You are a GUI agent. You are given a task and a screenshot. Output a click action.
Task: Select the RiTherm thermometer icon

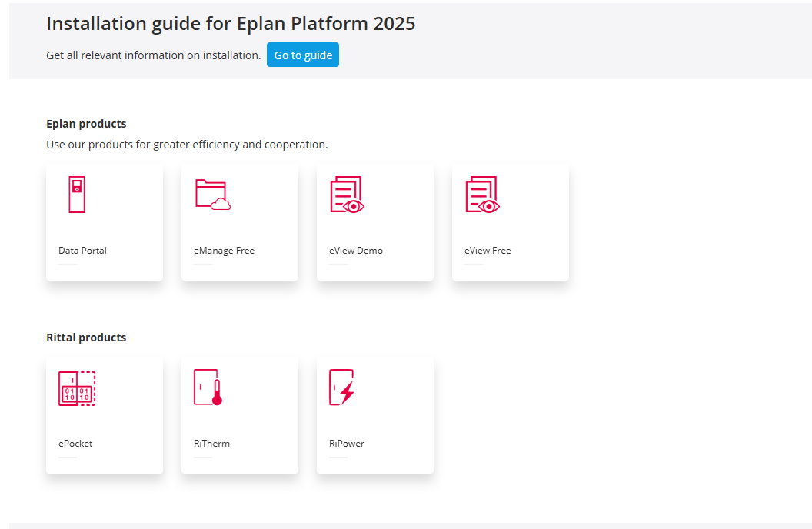tap(205, 388)
